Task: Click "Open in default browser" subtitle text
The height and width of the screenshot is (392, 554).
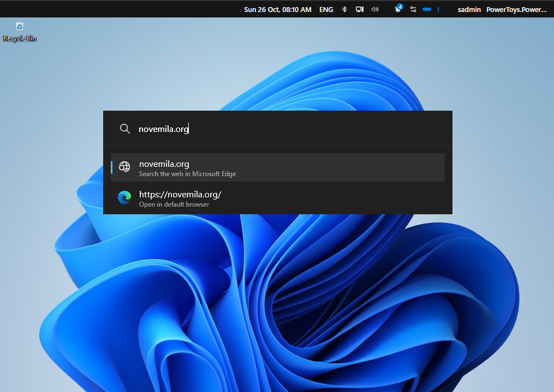Action: click(x=174, y=204)
